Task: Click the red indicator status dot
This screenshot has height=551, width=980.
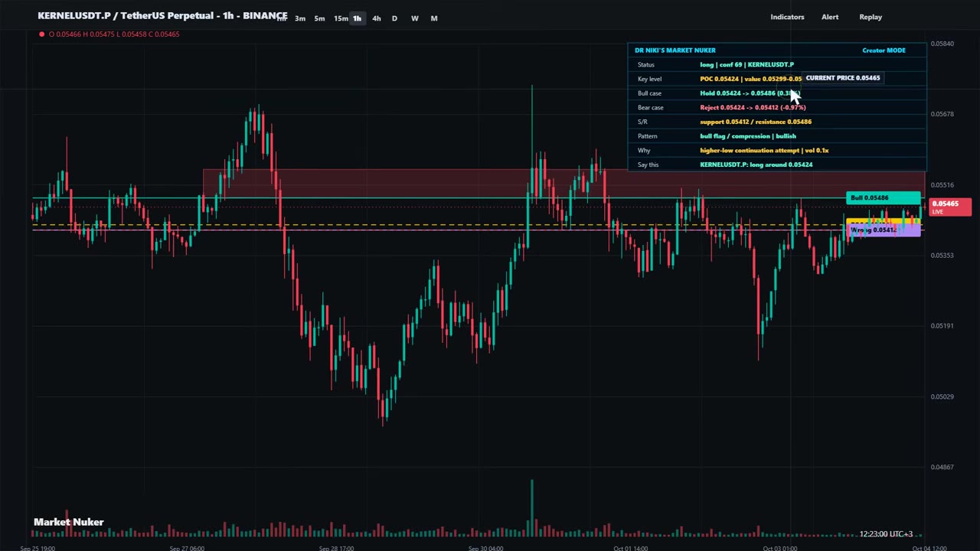Action: 41,34
